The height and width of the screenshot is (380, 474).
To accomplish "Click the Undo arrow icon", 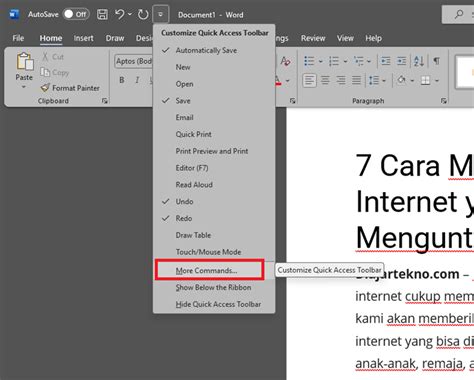I will [x=119, y=14].
